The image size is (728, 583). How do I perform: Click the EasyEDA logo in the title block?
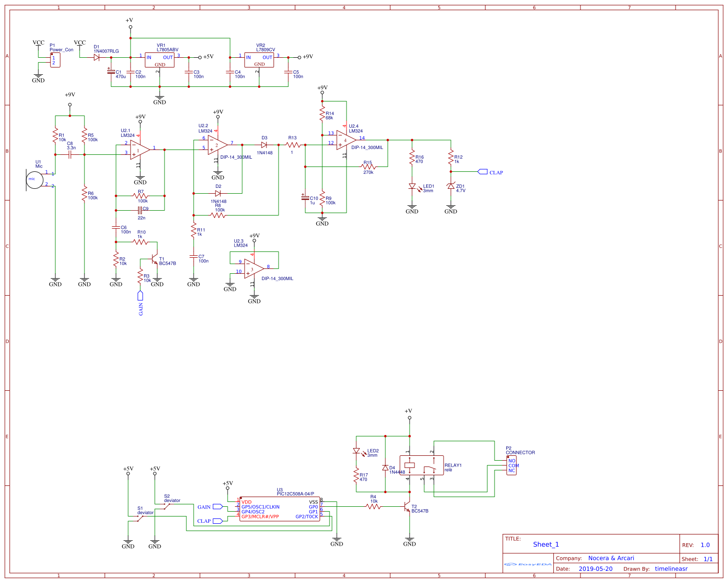[527, 564]
